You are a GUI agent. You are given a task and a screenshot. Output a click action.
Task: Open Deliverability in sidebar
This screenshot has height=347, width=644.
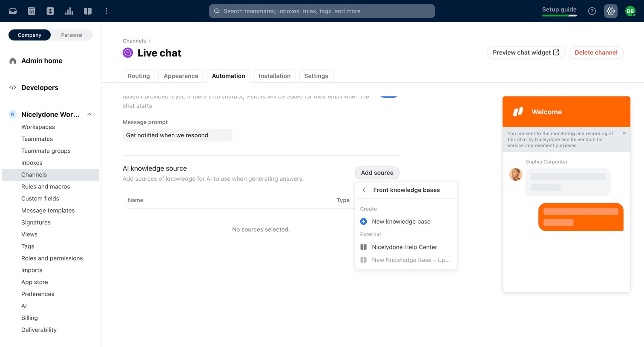click(x=39, y=330)
